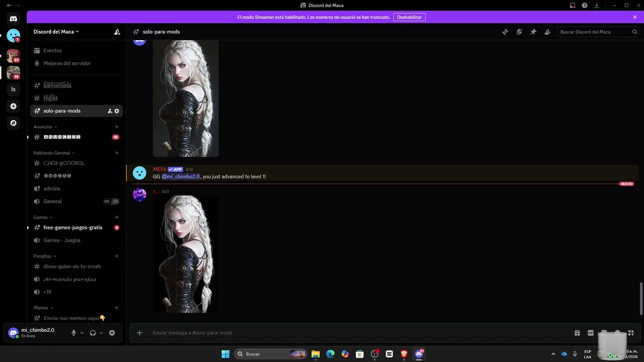644x362 pixels.
Task: Open Brave browser from taskbar
Action: [x=404, y=354]
